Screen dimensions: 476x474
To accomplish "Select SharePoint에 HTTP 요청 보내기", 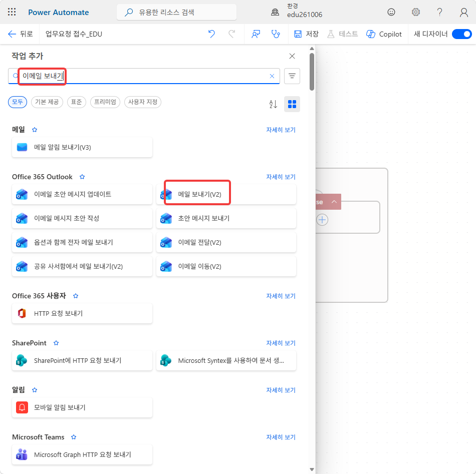I will (x=82, y=360).
